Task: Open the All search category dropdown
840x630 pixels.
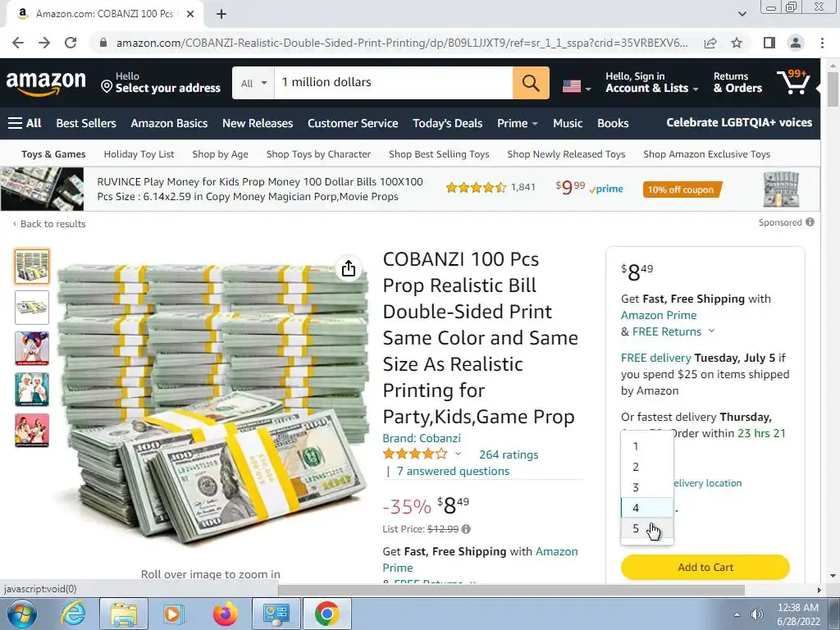Action: coord(253,83)
